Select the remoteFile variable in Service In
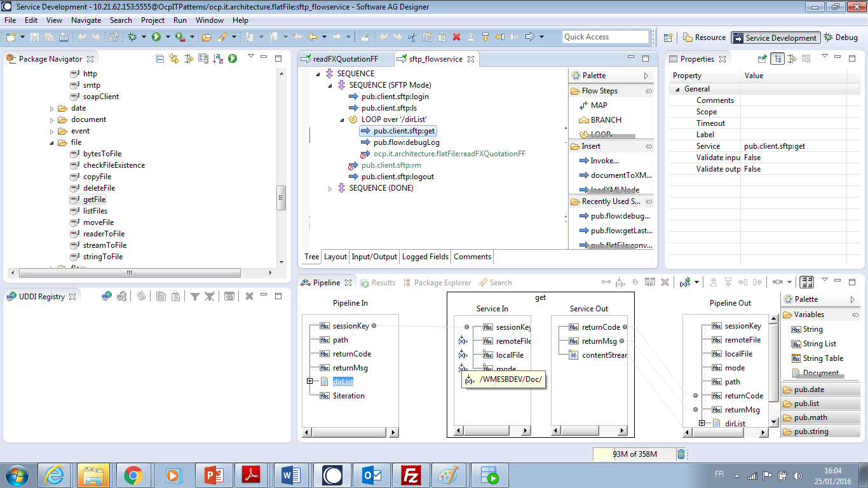 point(507,341)
